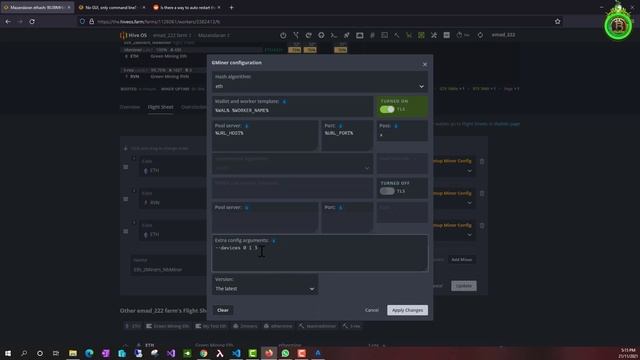The image size is (640, 360).
Task: Open Firefox from the taskbar
Action: coord(269,353)
